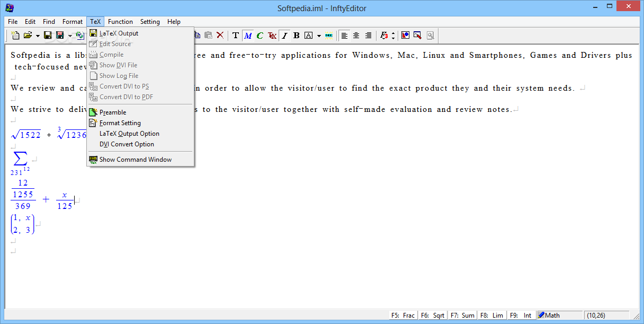This screenshot has height=324, width=644.
Task: Open LaTeX Output Option
Action: 140,134
